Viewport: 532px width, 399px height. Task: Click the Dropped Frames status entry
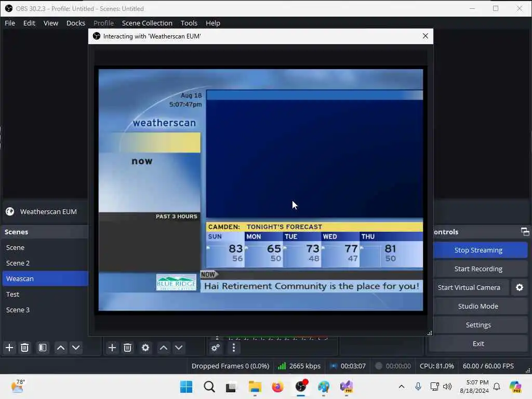point(230,366)
